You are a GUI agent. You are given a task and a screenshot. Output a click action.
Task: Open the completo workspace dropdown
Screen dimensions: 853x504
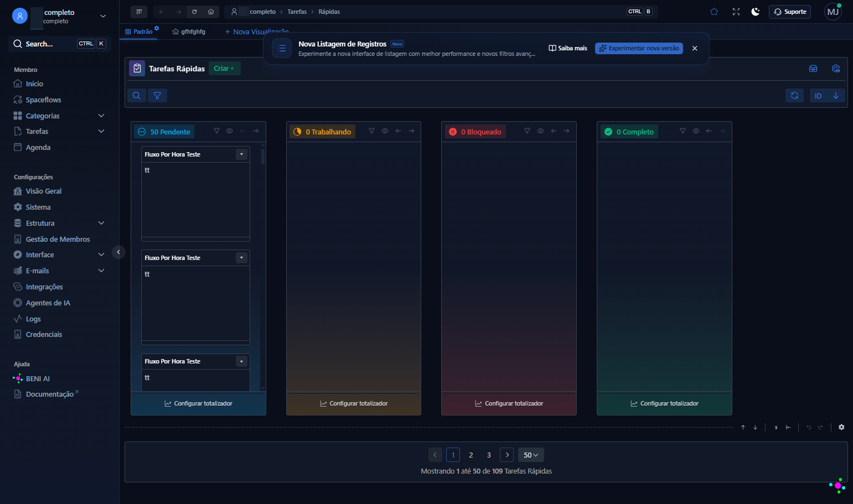[103, 16]
